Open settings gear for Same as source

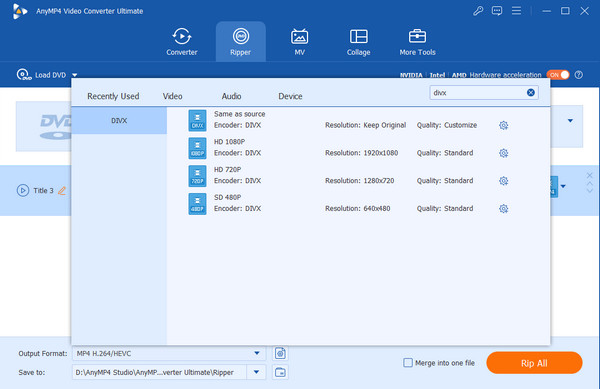(x=504, y=125)
